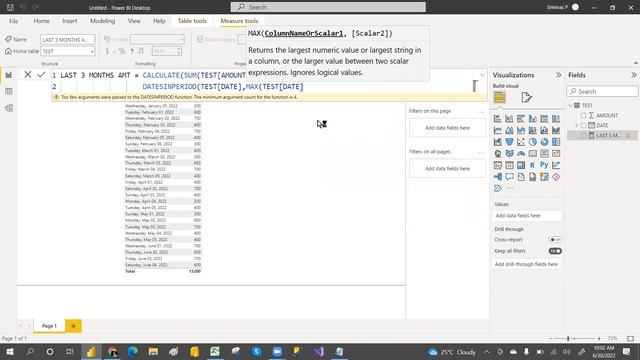Select the map visual with globe icon

coord(498,153)
